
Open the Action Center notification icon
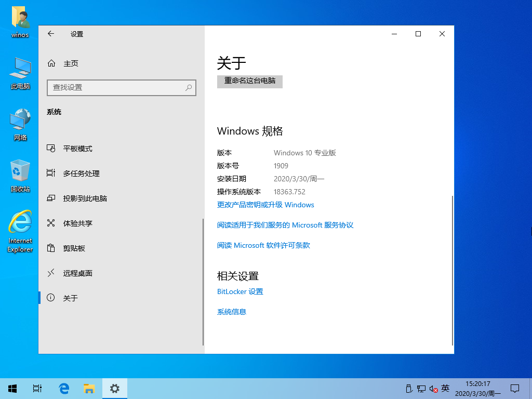tap(515, 389)
